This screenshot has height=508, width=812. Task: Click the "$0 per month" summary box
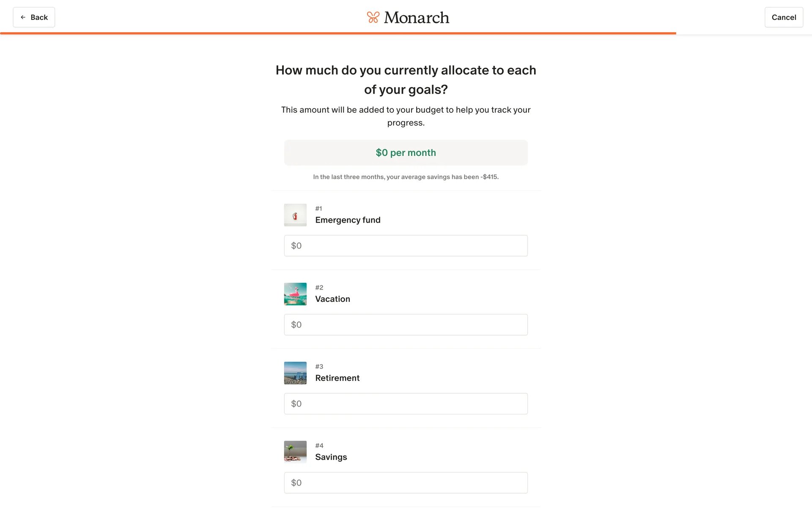[x=406, y=153]
